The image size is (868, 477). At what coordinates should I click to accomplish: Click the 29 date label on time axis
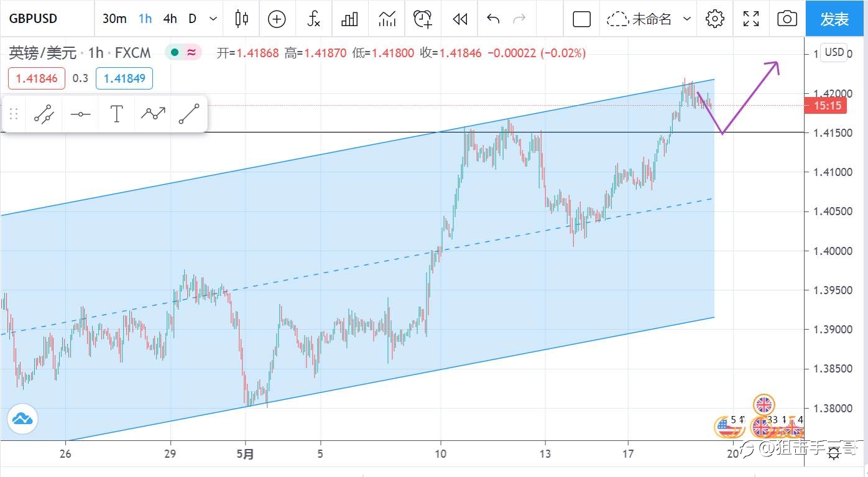pos(170,454)
